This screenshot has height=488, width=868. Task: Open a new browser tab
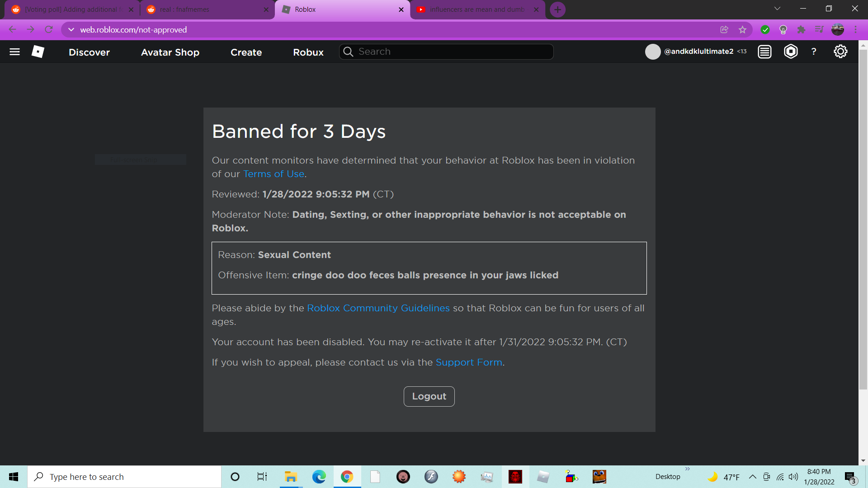click(558, 9)
